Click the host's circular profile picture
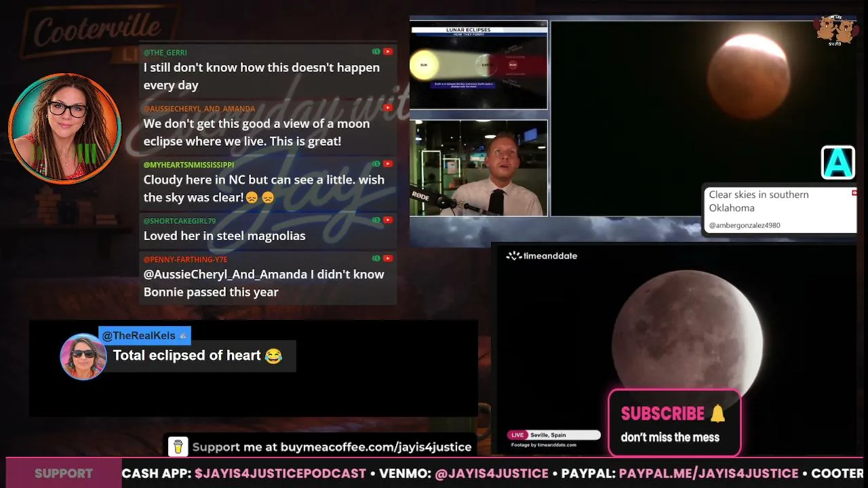The image size is (868, 488). (x=65, y=128)
